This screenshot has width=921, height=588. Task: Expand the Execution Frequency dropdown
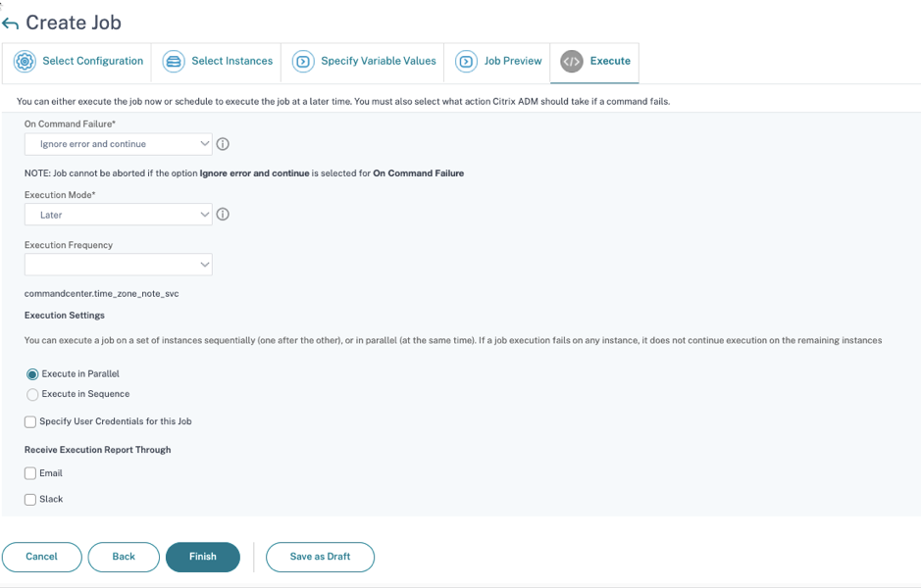pos(118,265)
